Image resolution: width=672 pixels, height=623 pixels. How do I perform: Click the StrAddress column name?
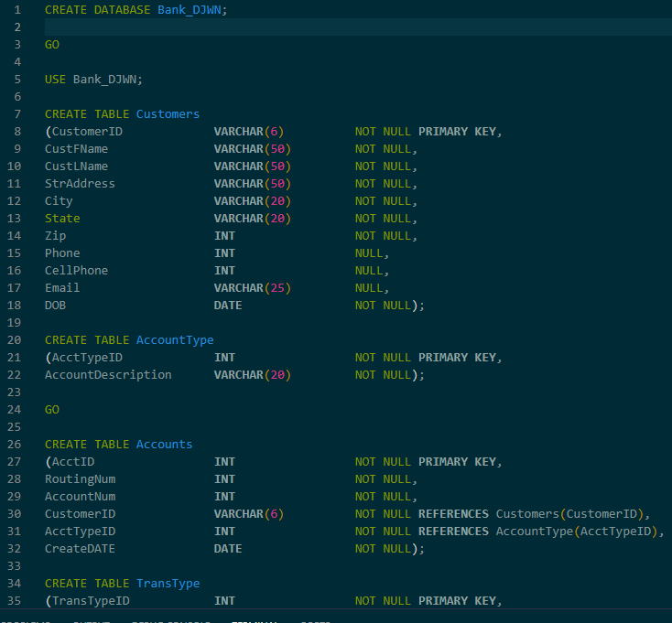coord(80,184)
